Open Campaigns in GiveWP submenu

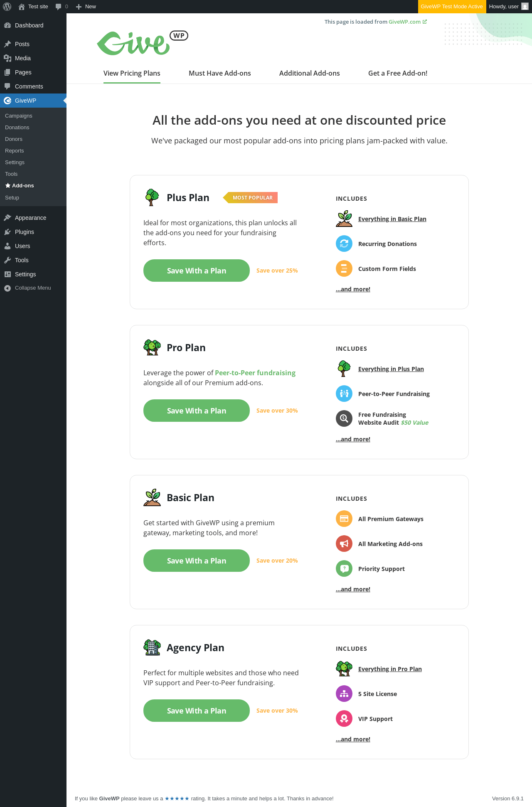tap(19, 116)
